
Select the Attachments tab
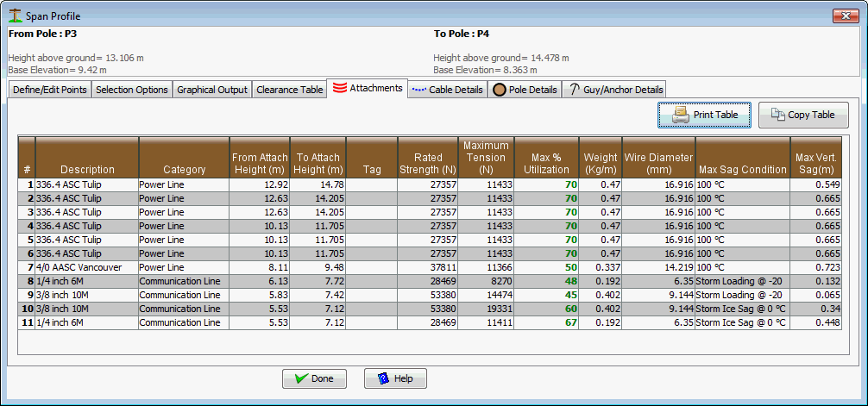368,88
